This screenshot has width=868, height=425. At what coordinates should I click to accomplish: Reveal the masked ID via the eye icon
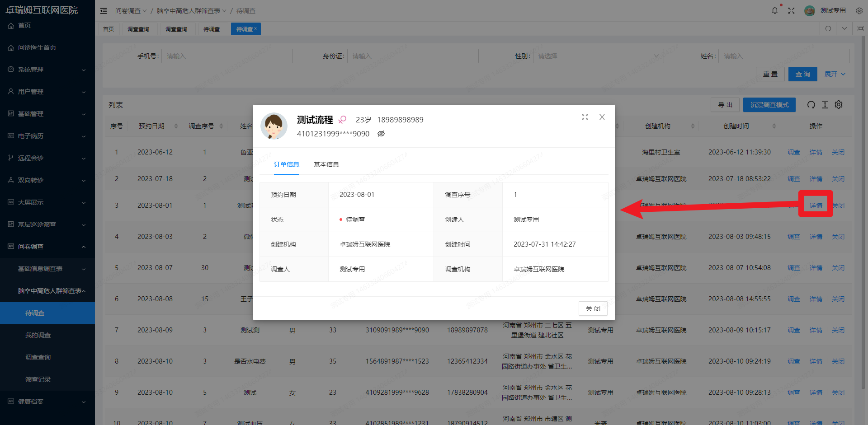point(381,134)
